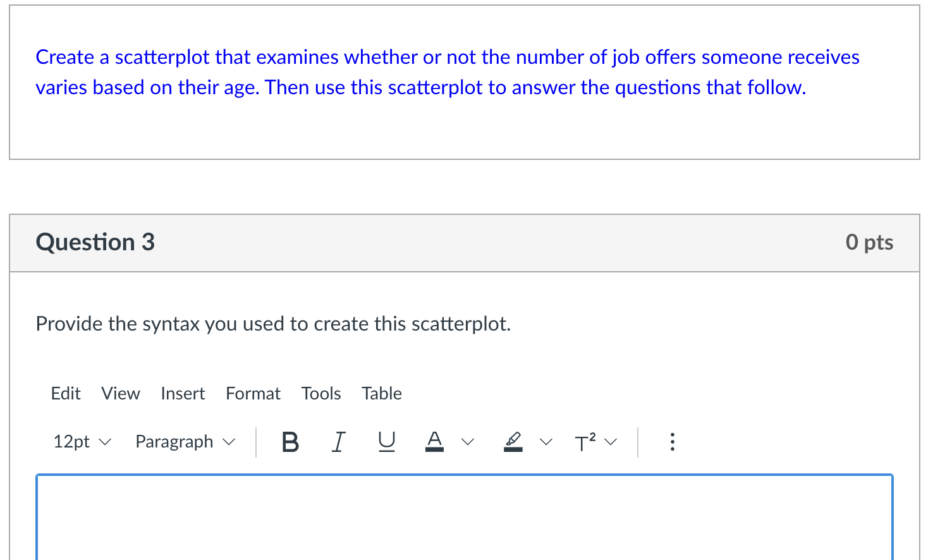Open the Tools menu

point(321,393)
